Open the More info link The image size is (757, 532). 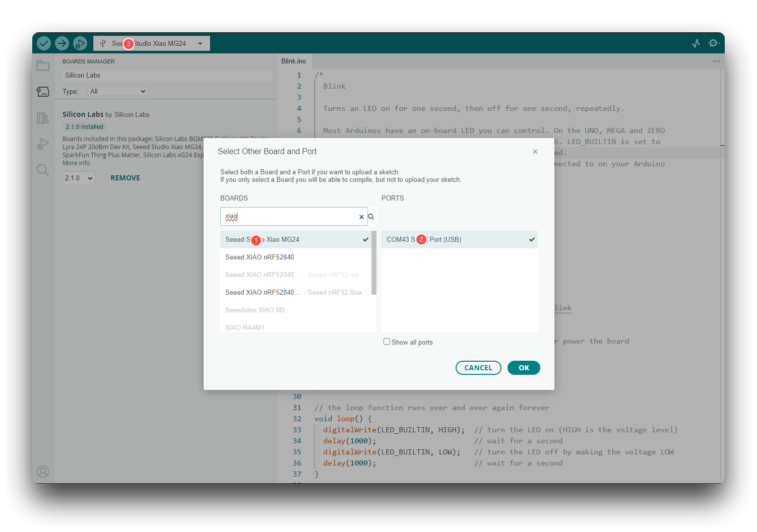(x=76, y=163)
